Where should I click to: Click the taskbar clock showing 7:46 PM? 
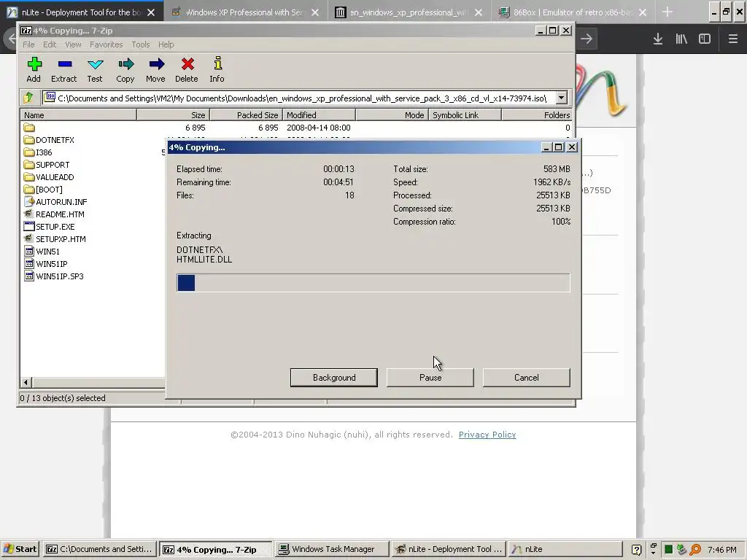[x=722, y=550]
